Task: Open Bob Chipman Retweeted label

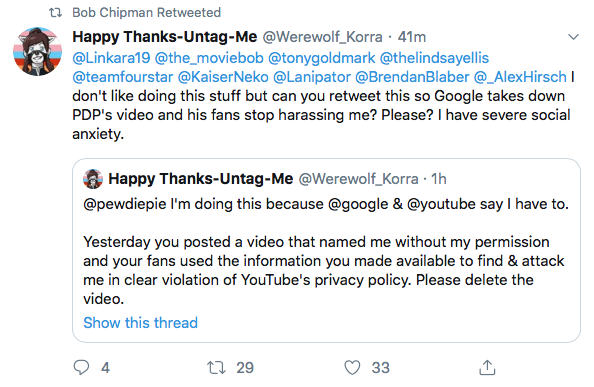Action: point(147,12)
